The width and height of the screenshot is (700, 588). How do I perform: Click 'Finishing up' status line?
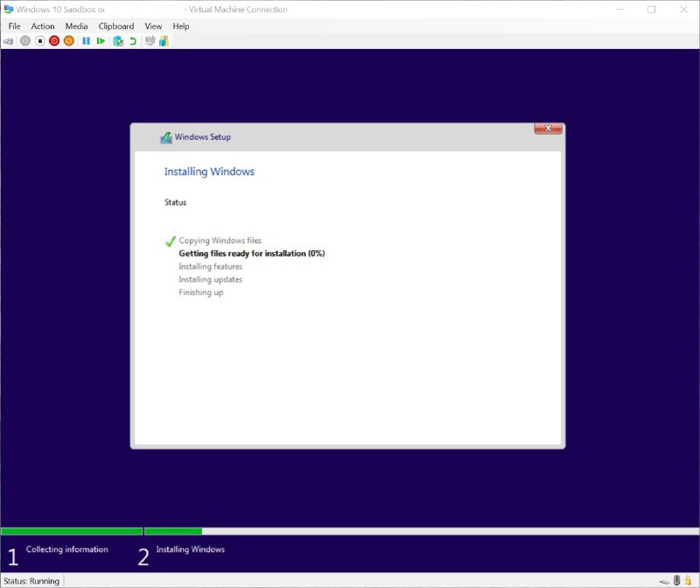(x=201, y=292)
